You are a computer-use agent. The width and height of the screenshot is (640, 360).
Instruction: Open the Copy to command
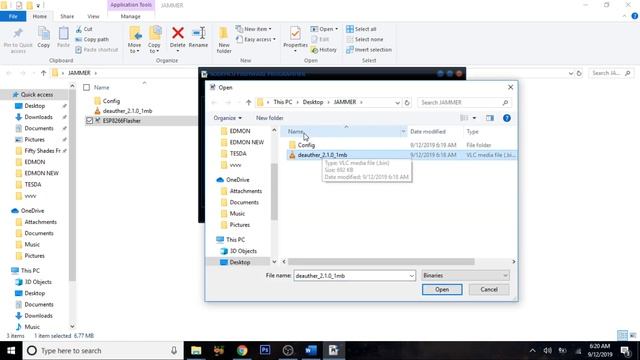tap(154, 40)
